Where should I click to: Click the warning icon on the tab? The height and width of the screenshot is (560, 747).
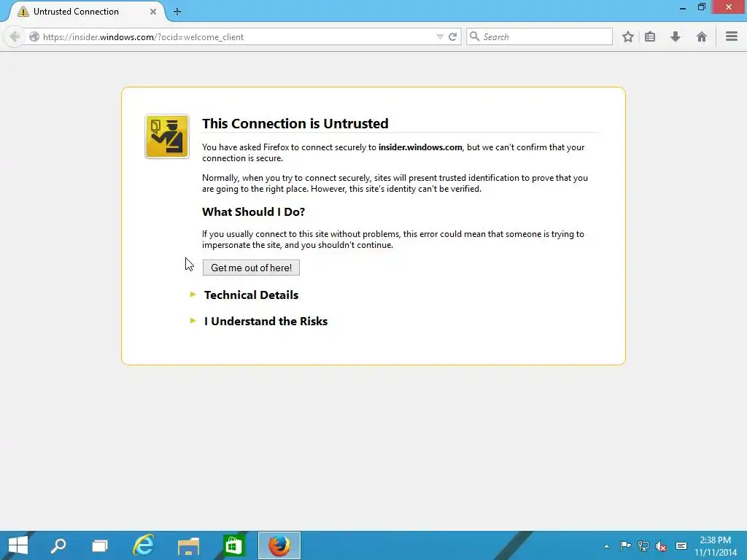click(23, 12)
